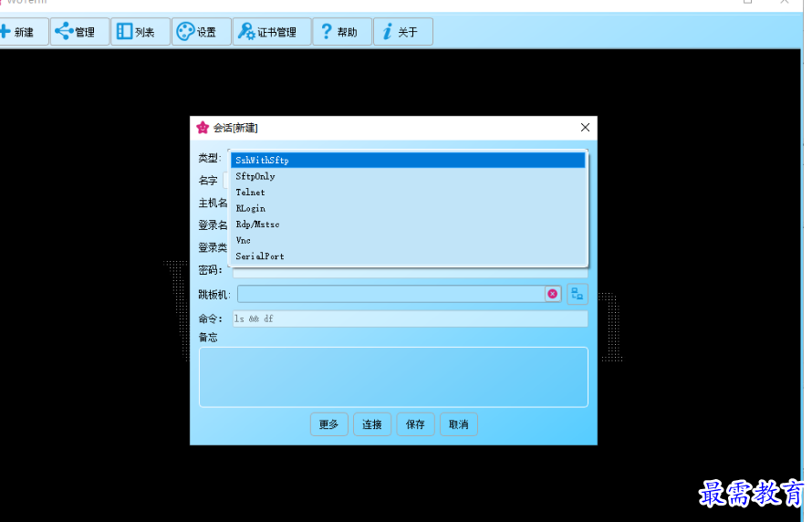
Task: Select SftpOnly session type
Action: point(408,176)
